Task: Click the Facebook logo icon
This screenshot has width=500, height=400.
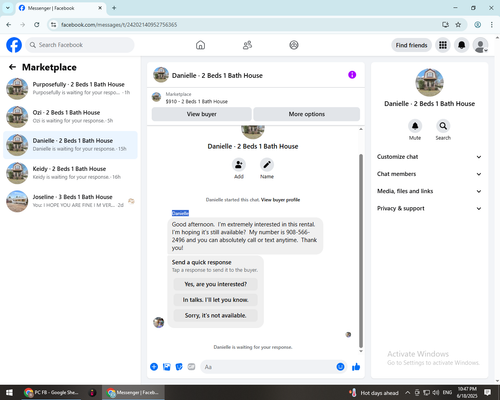Action: pos(14,45)
